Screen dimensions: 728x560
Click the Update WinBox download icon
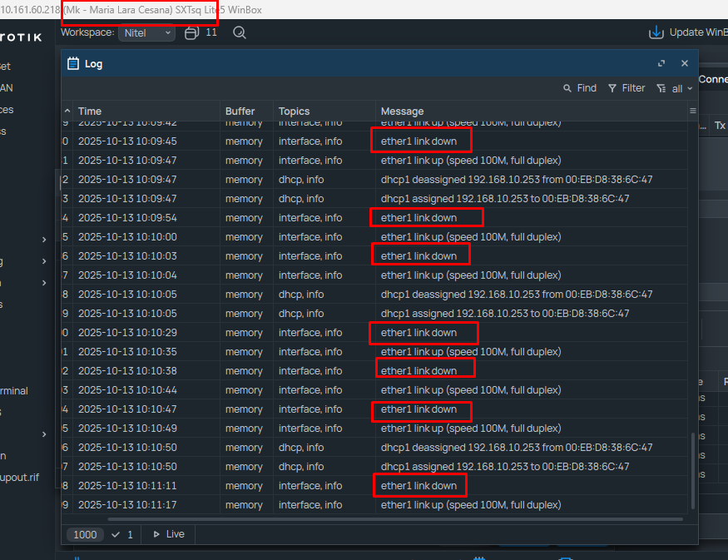(x=656, y=32)
